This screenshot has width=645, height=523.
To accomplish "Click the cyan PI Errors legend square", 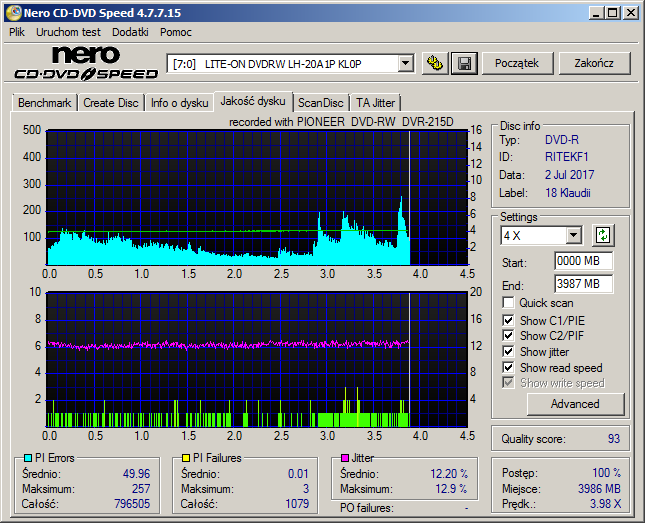I will (x=28, y=458).
